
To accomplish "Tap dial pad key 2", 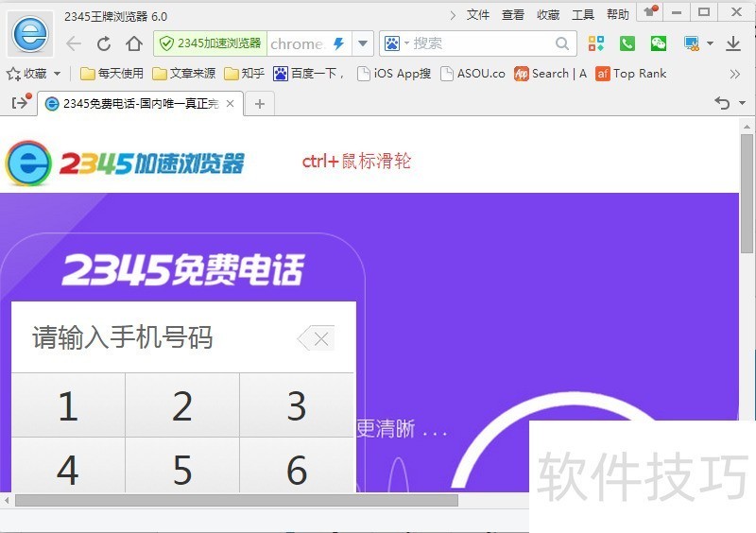I will click(x=182, y=405).
